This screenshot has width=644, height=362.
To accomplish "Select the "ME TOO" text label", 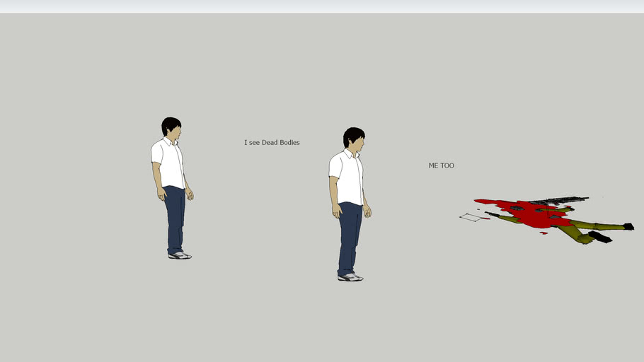I will 441,165.
